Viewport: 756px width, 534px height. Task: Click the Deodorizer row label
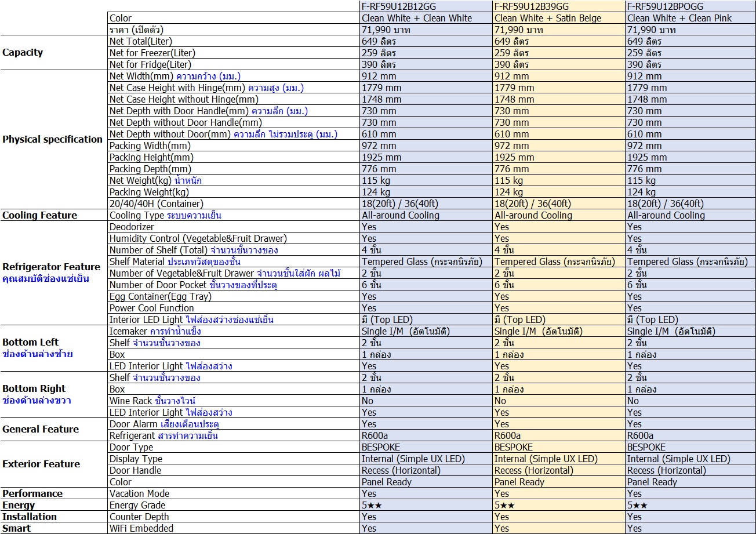coord(132,227)
